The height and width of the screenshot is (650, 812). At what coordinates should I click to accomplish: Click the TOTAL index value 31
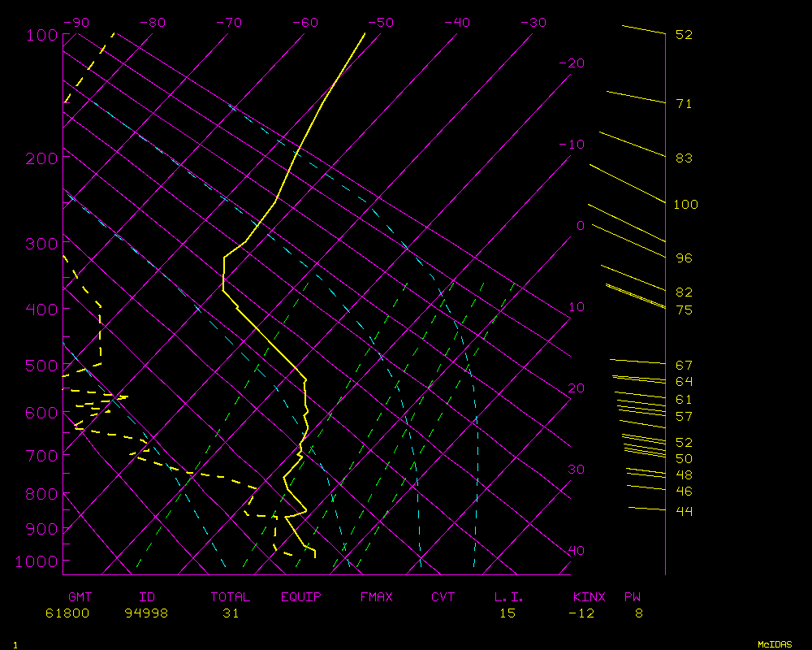point(231,613)
